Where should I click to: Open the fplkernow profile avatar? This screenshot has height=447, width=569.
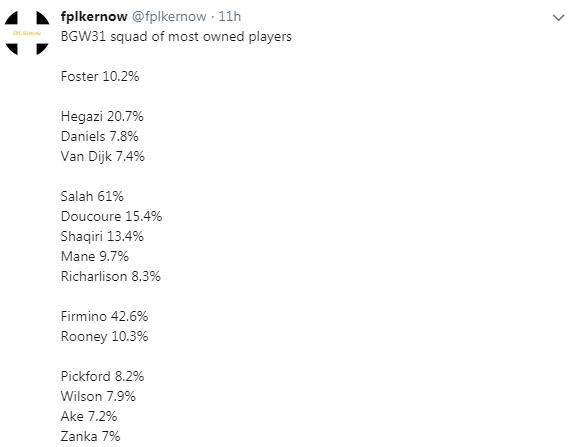coord(27,33)
